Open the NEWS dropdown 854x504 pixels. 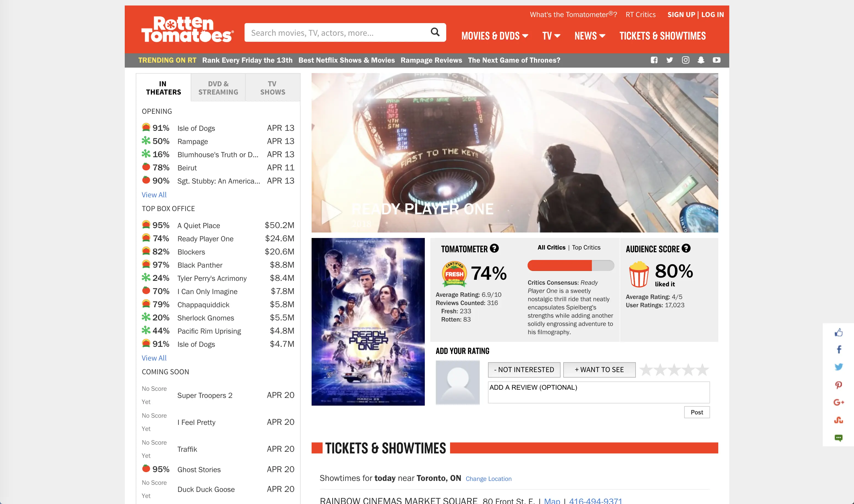tap(589, 36)
